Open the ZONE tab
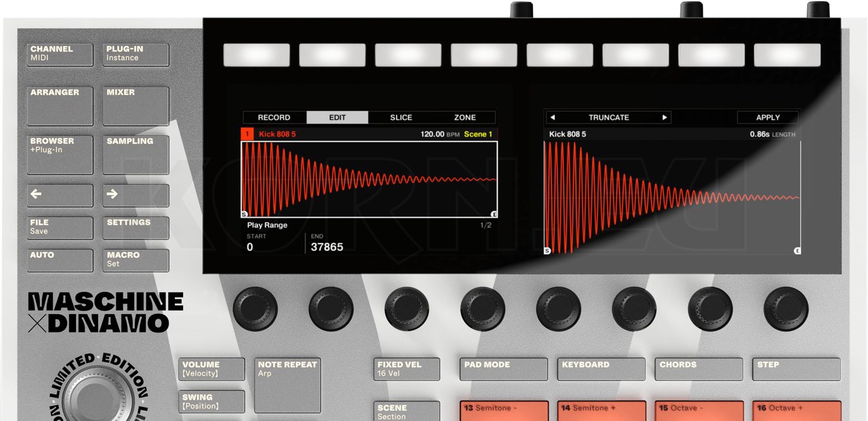Viewport: 868px width, 421px height. tap(465, 117)
